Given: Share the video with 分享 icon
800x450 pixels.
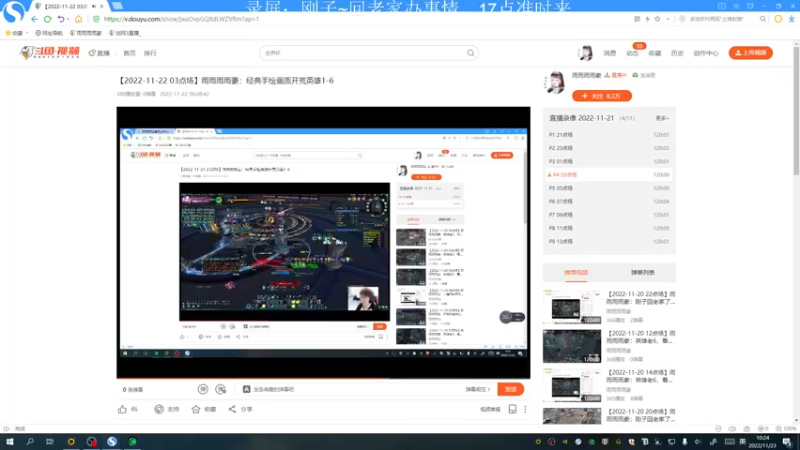Looking at the screenshot, I should click(232, 409).
